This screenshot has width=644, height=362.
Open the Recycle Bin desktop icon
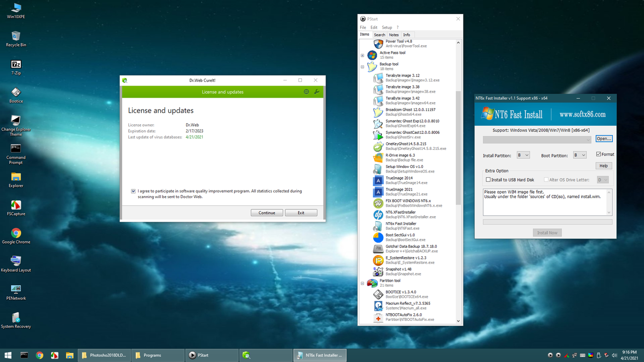[x=16, y=39]
